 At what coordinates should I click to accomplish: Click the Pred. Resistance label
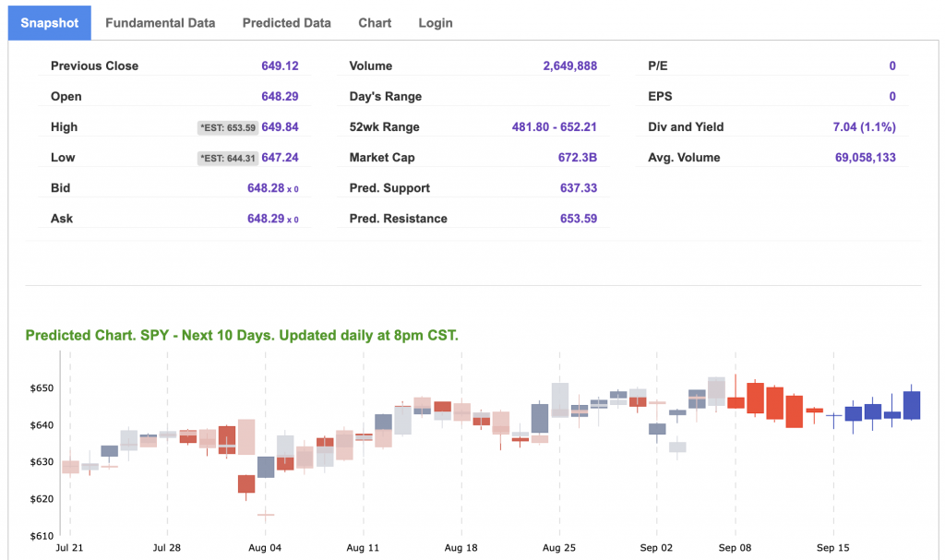coord(399,219)
